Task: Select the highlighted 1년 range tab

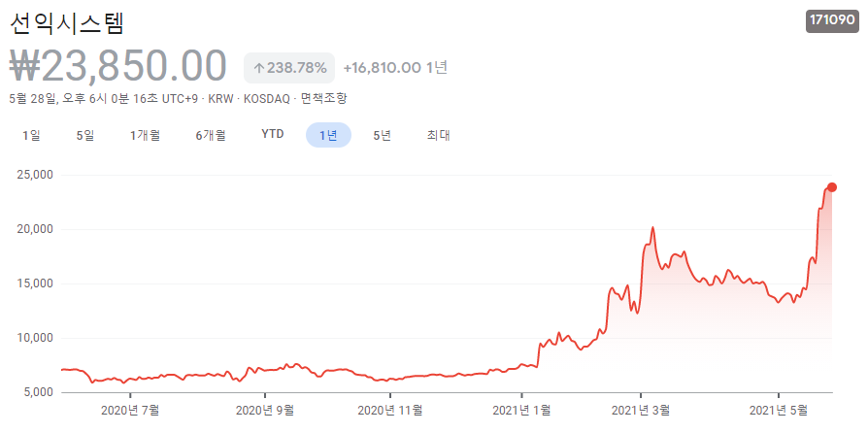Action: 328,135
